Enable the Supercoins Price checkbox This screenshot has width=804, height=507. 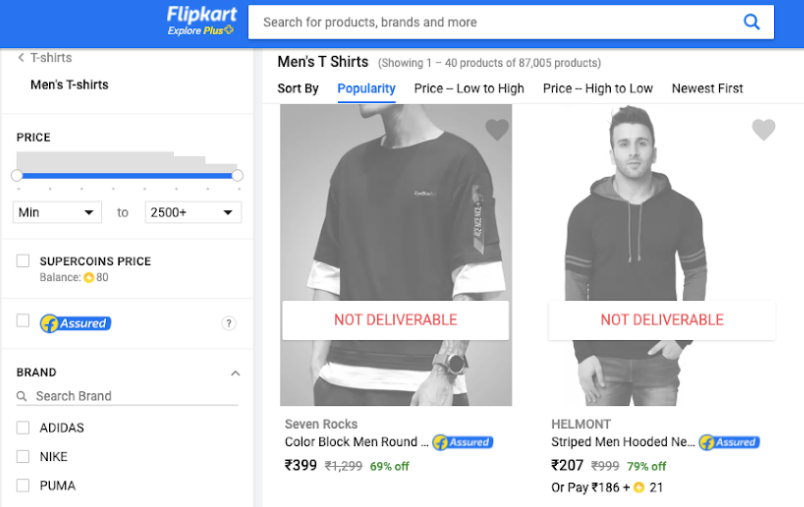pos(23,261)
